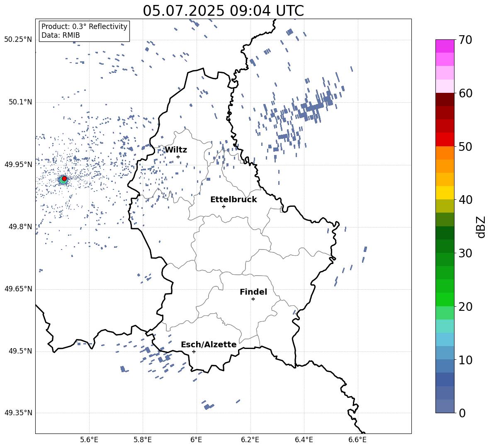Image resolution: width=491 pixels, height=448 pixels.
Task: Click the 6.2°E longitude label
Action: 250,440
